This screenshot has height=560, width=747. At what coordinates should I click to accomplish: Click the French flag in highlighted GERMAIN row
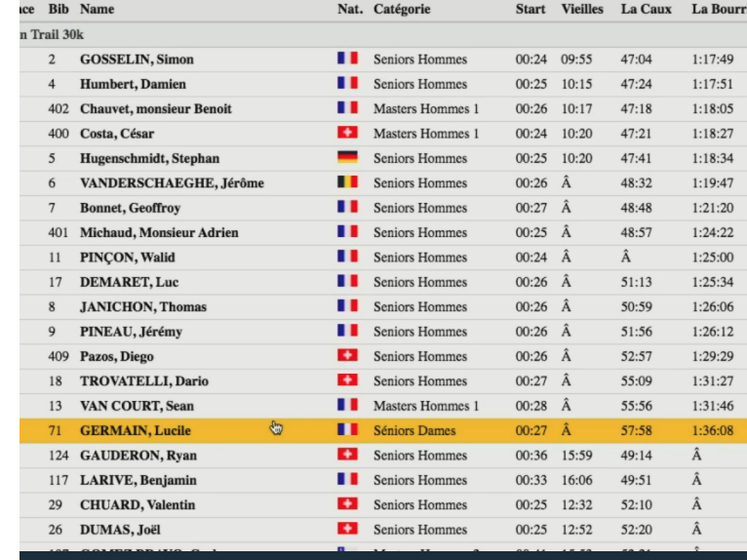coord(346,430)
